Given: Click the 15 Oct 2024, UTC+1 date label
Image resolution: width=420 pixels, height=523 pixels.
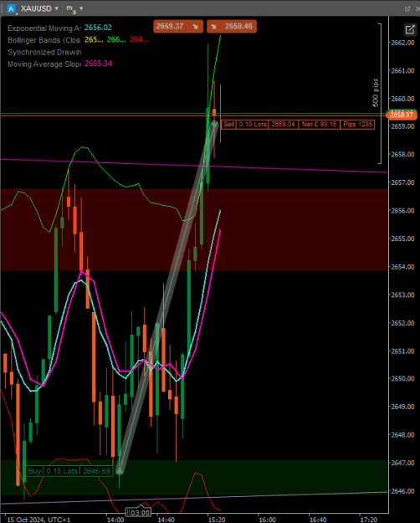Looking at the screenshot, I should click(38, 520).
